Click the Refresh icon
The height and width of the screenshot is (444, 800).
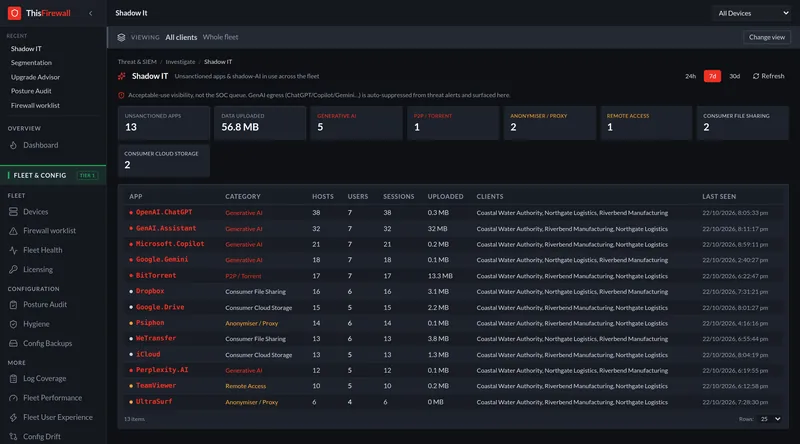coord(756,76)
